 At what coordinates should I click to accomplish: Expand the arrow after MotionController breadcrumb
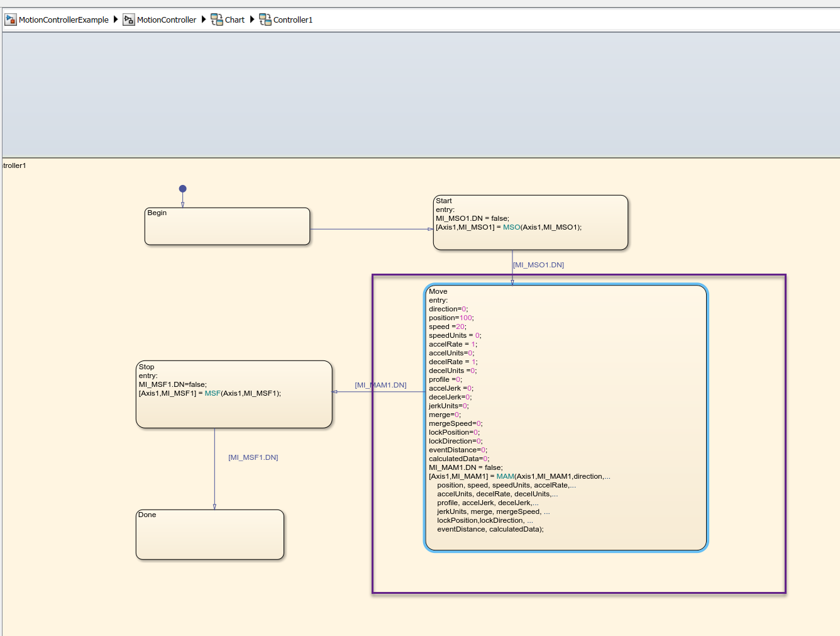pyautogui.click(x=204, y=20)
